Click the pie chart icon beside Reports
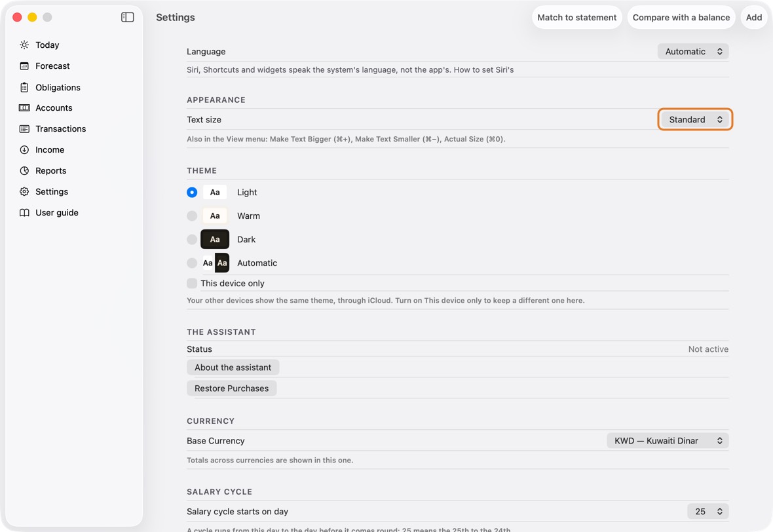Viewport: 773px width, 532px height. (24, 170)
